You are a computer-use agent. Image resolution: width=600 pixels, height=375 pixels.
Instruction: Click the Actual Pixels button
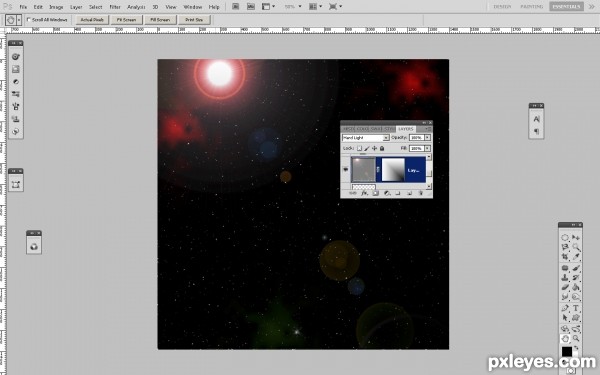(92, 20)
